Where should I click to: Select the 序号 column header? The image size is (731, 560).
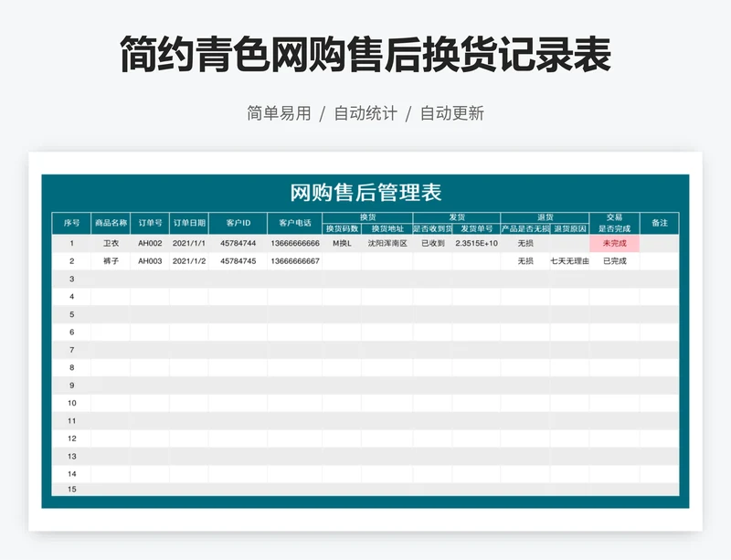click(71, 223)
